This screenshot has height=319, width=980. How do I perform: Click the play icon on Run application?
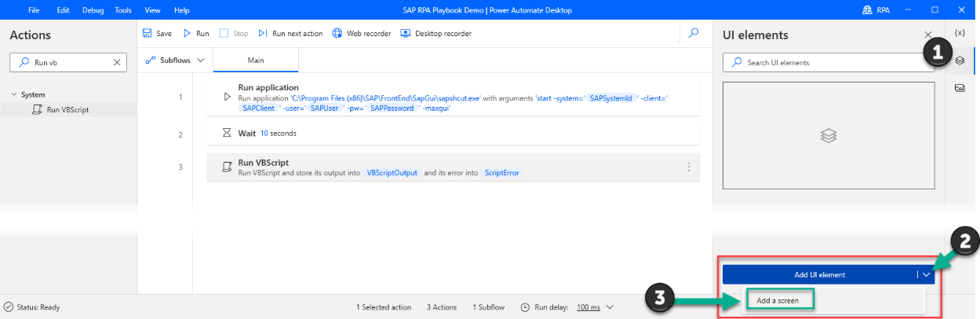[x=228, y=97]
